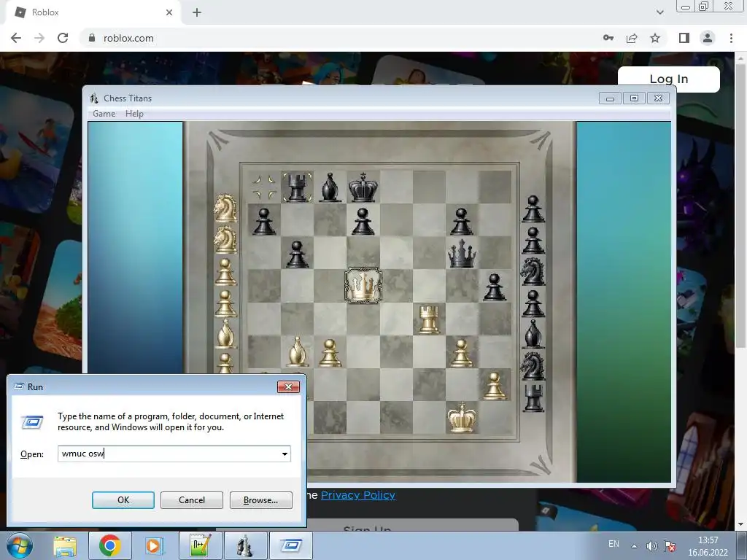The height and width of the screenshot is (560, 747).
Task: Click the white bishop on the board
Action: (298, 351)
